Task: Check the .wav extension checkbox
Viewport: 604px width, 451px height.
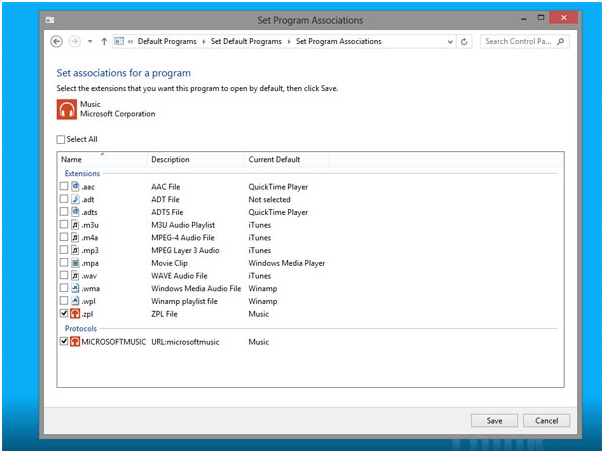Action: pos(64,275)
